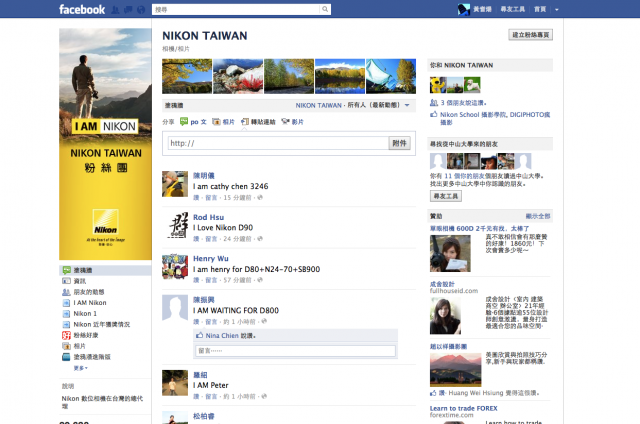Select the photo share option
The image size is (640, 424).
click(x=223, y=122)
